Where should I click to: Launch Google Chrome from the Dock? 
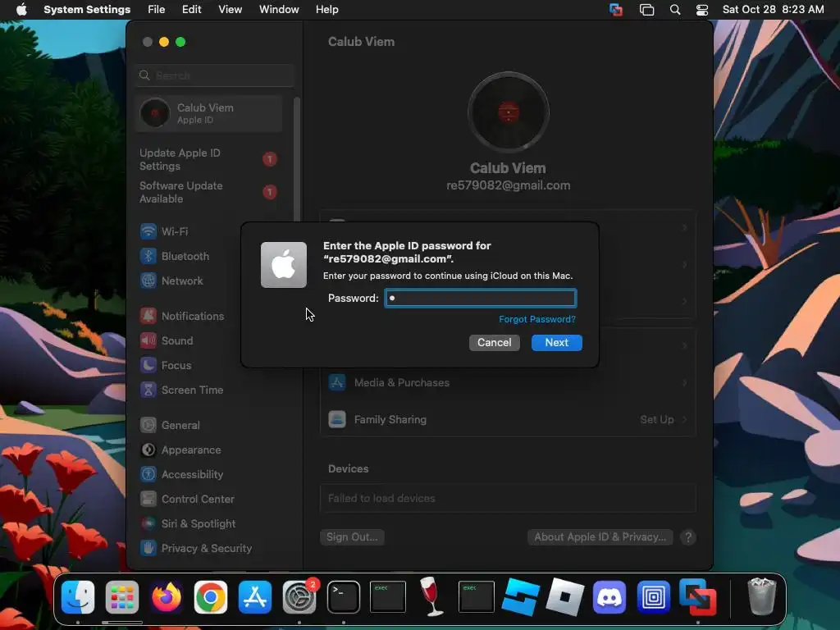[211, 597]
